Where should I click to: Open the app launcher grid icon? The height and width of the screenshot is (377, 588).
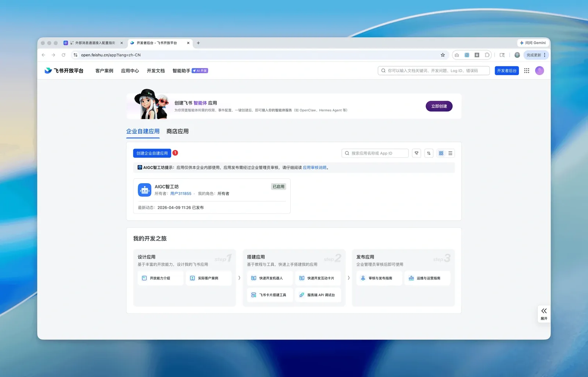(527, 71)
